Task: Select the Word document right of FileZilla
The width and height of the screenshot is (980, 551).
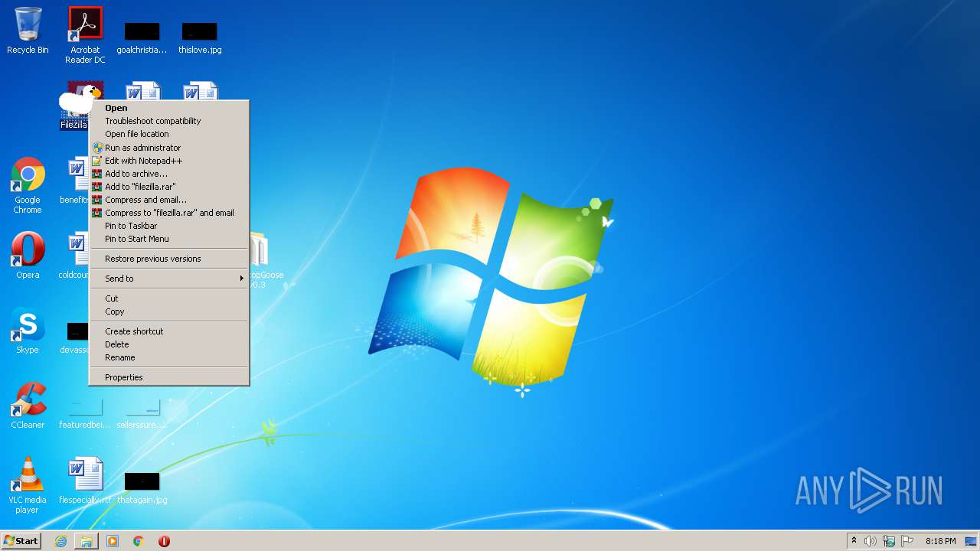Action: click(x=143, y=90)
